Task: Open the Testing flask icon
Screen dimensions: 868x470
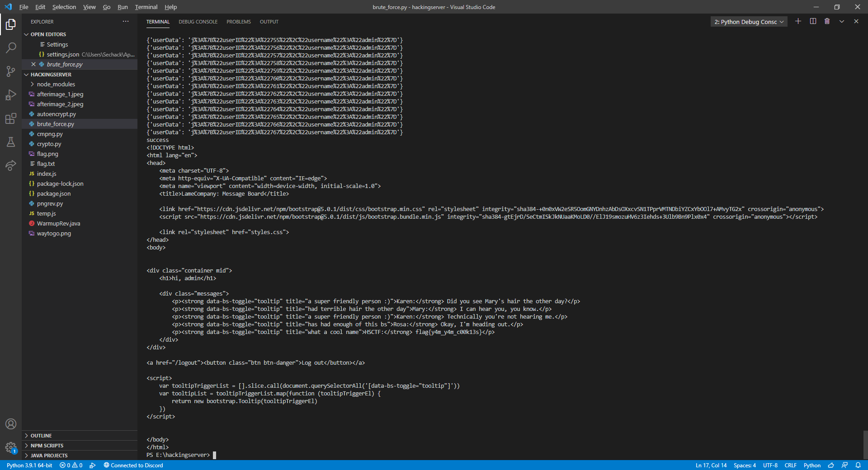Action: point(11,142)
